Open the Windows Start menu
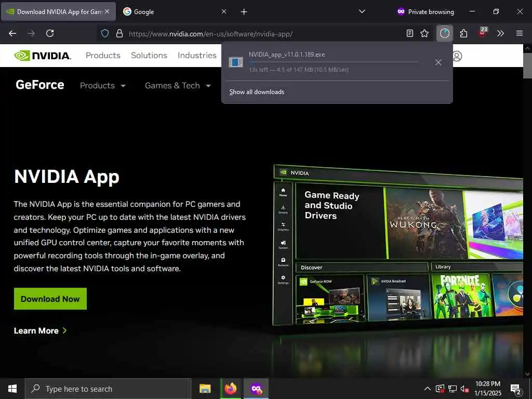The width and height of the screenshot is (532, 399). point(12,389)
